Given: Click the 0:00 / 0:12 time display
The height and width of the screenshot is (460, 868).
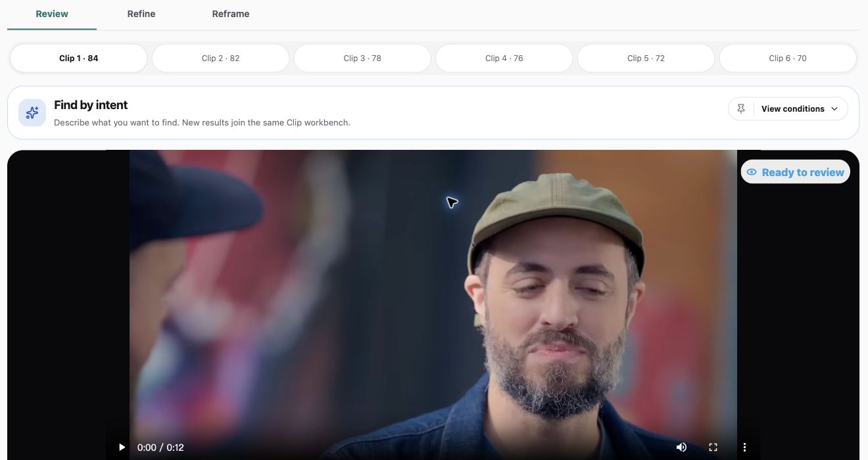Looking at the screenshot, I should pos(160,448).
